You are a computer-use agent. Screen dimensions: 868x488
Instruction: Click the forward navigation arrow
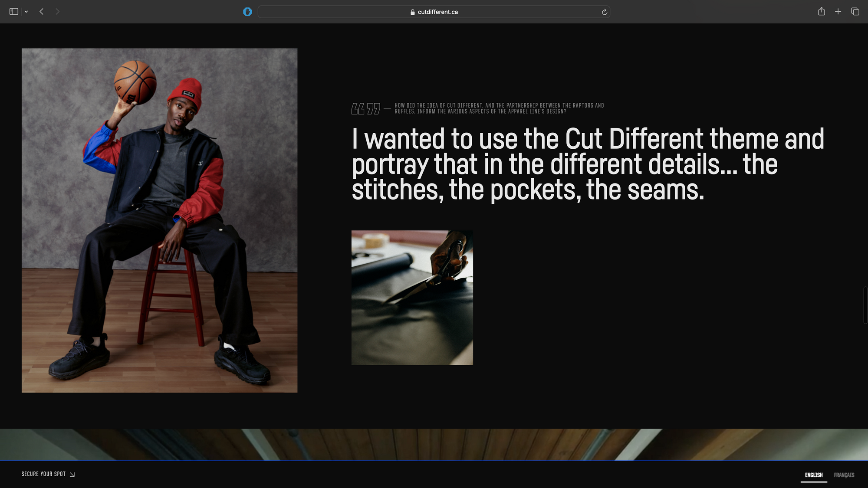57,12
